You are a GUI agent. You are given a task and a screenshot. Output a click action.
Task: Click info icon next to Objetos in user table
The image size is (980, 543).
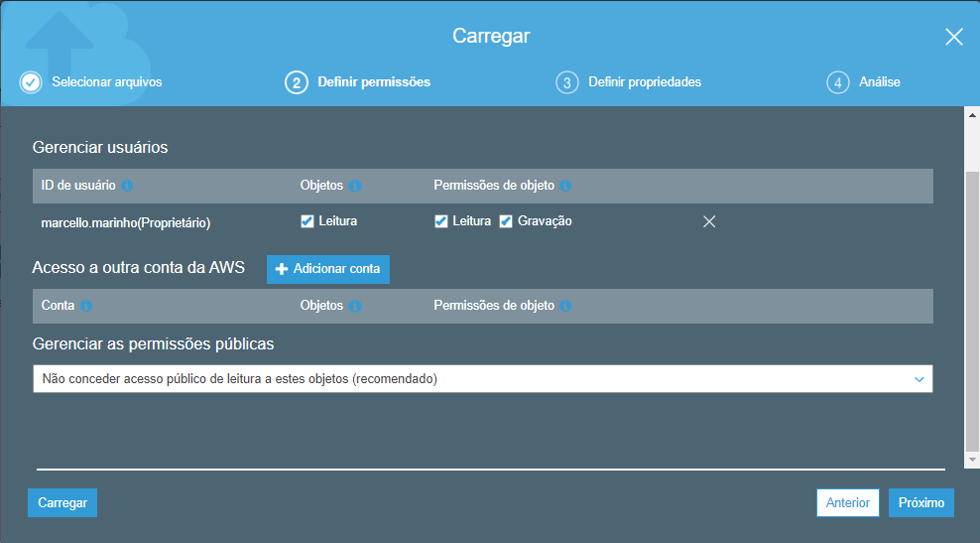355,186
